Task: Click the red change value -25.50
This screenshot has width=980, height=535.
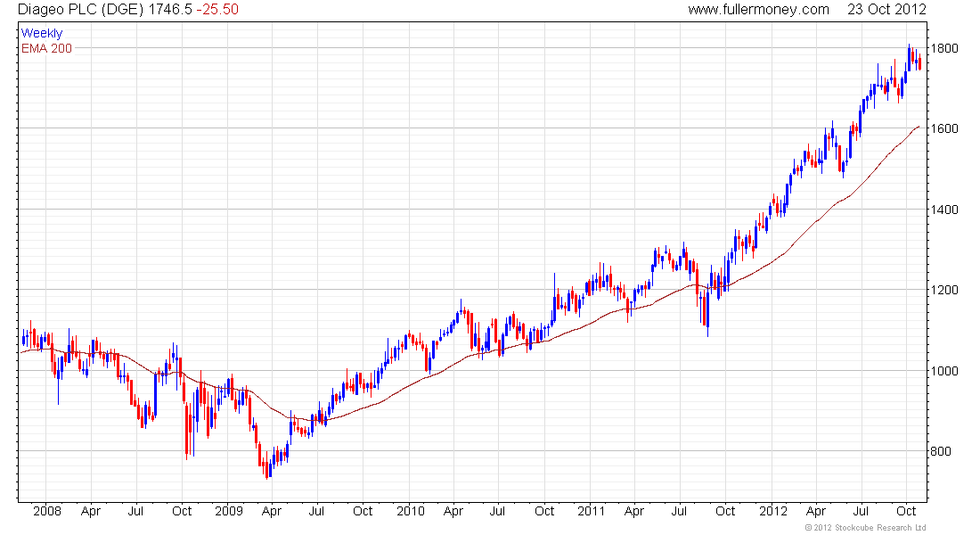Action: (217, 10)
